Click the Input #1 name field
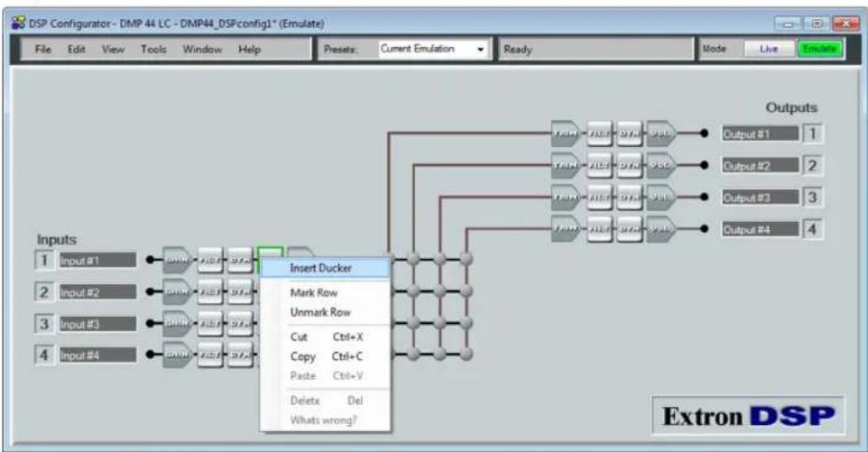 click(97, 260)
